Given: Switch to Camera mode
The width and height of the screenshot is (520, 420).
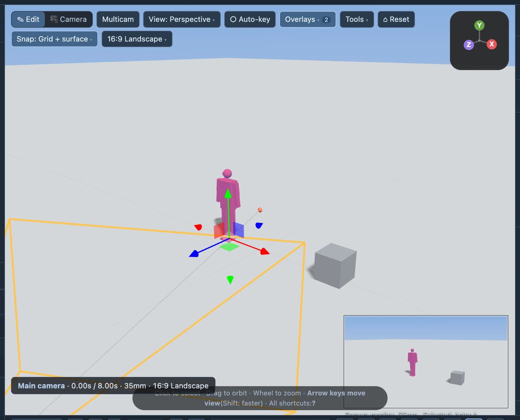Looking at the screenshot, I should tap(69, 19).
